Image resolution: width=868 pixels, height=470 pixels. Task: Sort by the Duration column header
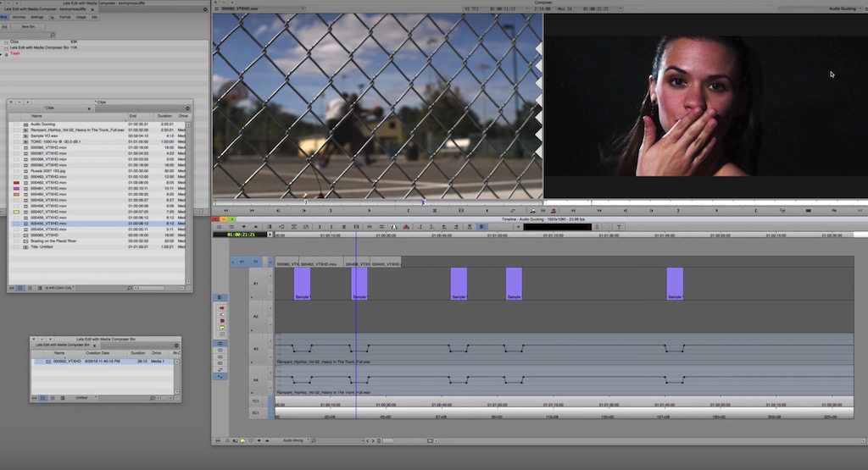pyautogui.click(x=164, y=116)
